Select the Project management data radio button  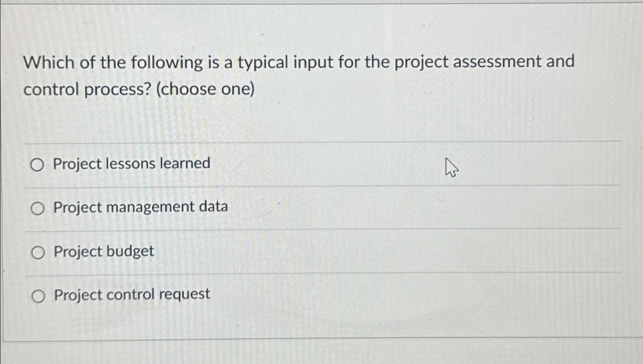pos(38,208)
